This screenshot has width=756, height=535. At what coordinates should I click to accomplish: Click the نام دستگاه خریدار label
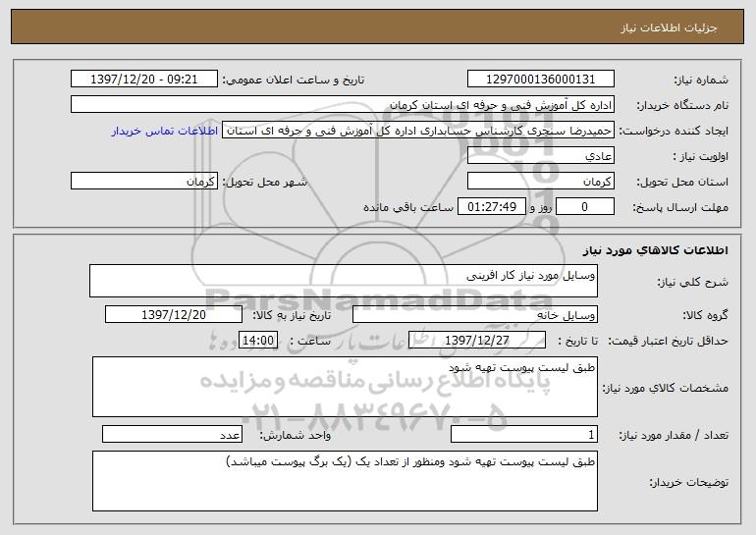click(682, 106)
